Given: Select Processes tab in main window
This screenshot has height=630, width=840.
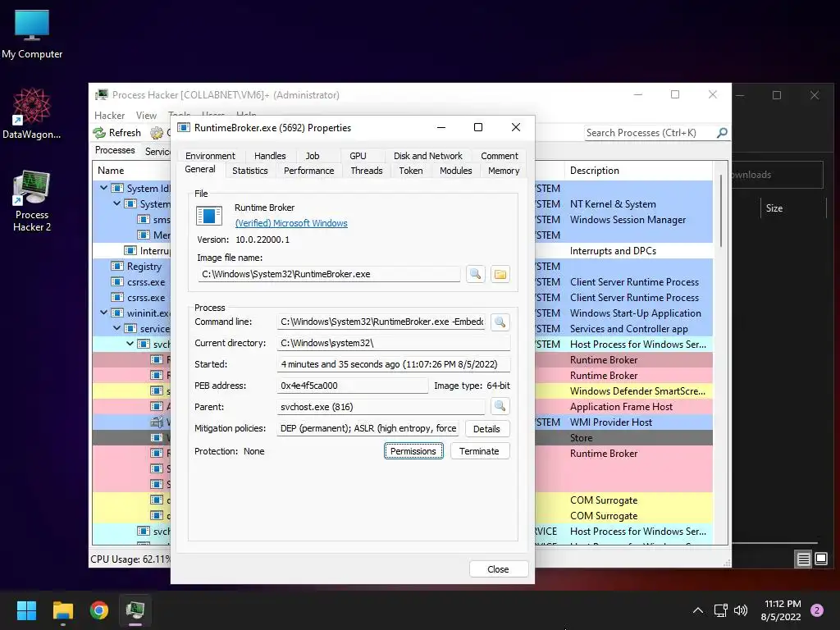Looking at the screenshot, I should 115,150.
